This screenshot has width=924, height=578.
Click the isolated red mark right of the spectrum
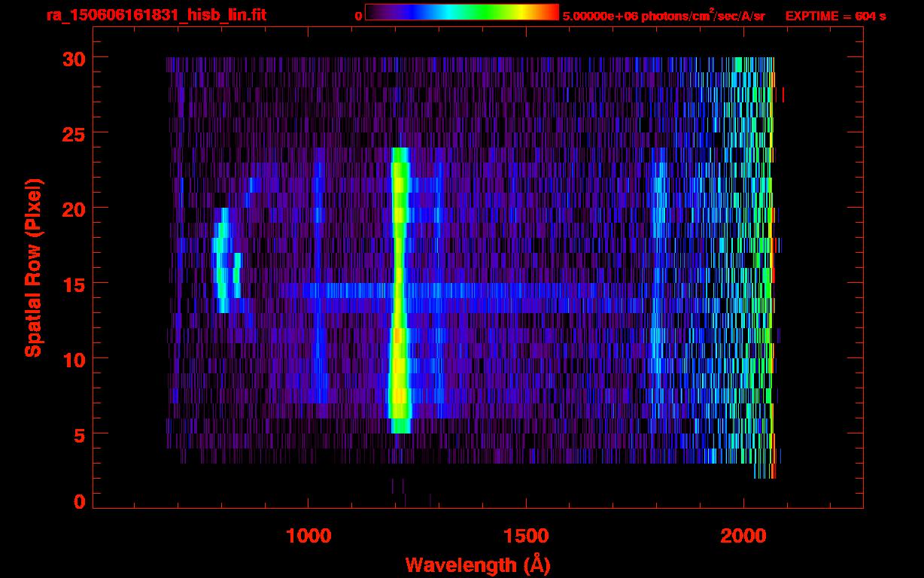click(783, 95)
